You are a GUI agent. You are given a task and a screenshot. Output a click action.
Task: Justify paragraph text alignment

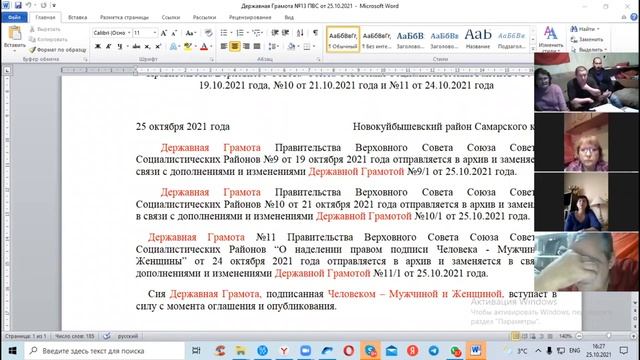pyautogui.click(x=257, y=46)
